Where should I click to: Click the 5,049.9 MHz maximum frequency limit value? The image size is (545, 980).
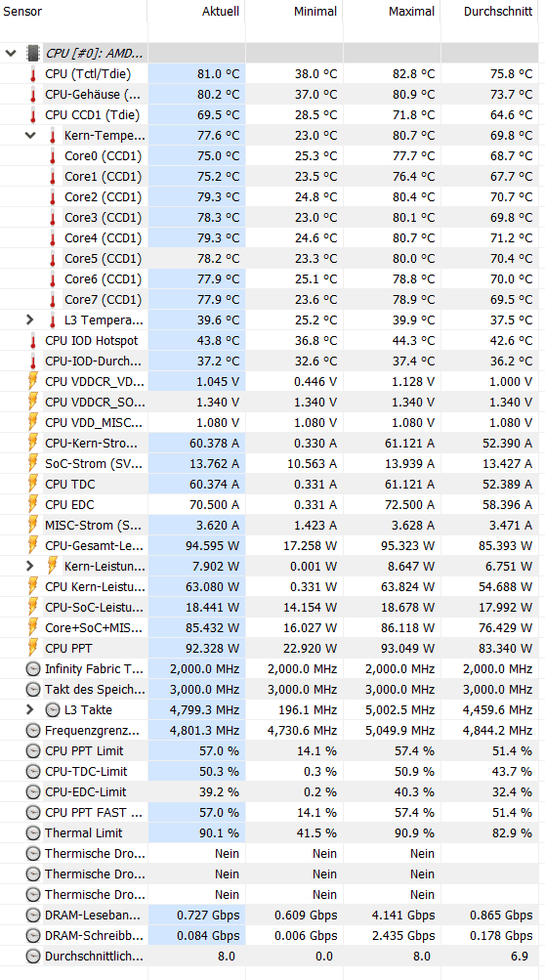pyautogui.click(x=400, y=731)
